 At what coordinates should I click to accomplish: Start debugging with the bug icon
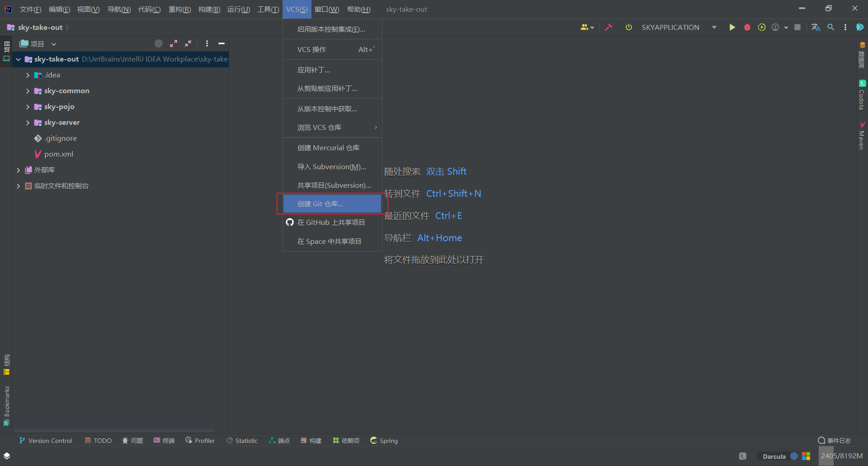(x=747, y=27)
